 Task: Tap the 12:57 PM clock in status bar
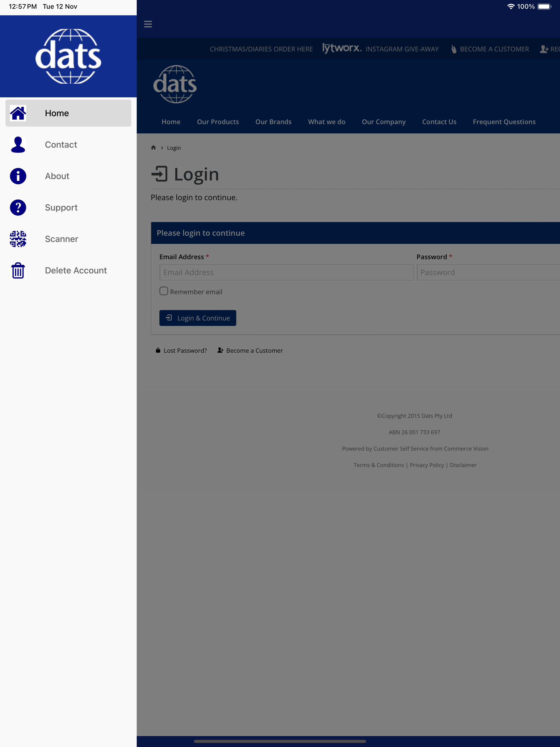click(x=23, y=6)
